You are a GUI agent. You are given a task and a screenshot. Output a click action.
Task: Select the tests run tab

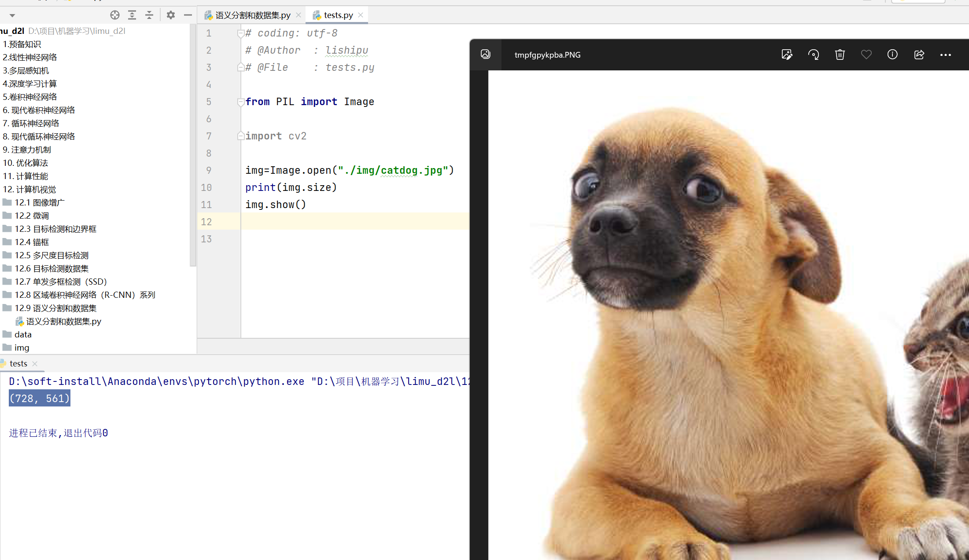(x=18, y=364)
